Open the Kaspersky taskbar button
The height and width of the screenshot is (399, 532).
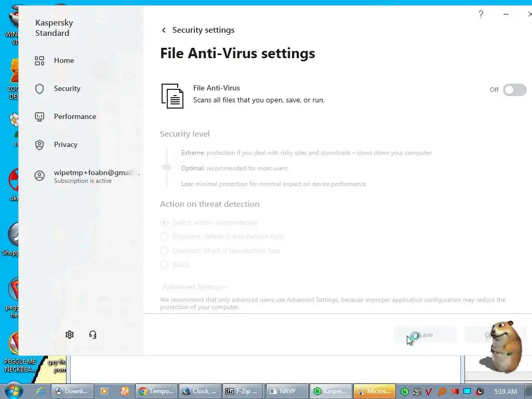coord(330,391)
